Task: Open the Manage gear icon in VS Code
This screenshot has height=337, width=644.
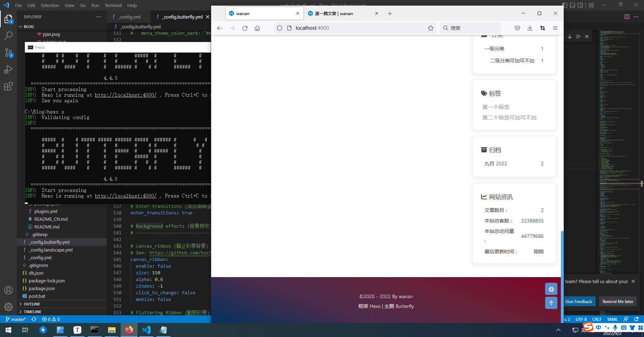Action: pyautogui.click(x=8, y=307)
